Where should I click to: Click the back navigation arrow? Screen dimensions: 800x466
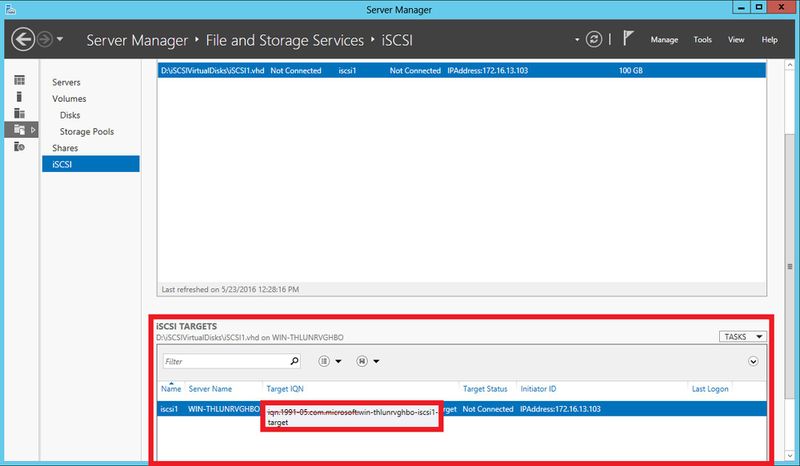tap(22, 40)
